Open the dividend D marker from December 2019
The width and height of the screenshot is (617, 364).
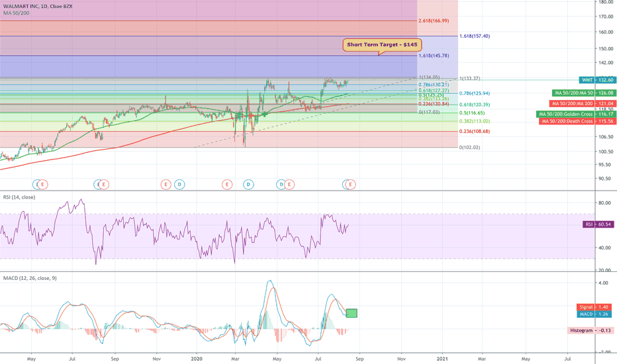click(179, 184)
